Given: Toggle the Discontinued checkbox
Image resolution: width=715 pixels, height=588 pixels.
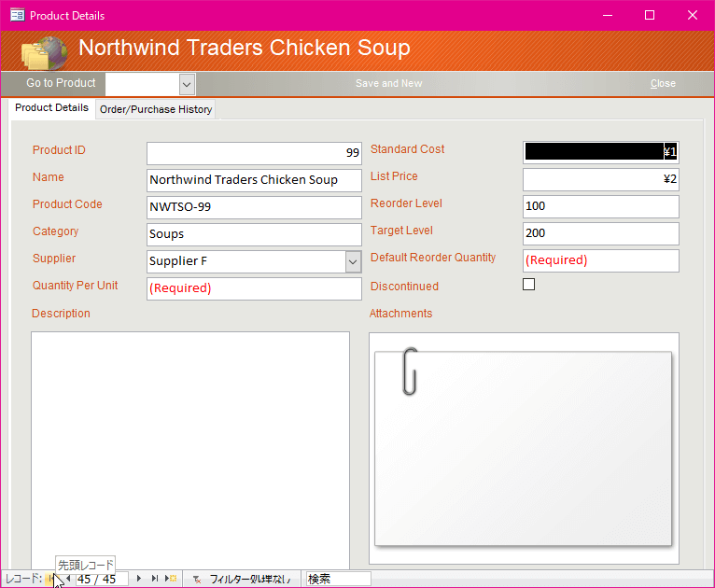Looking at the screenshot, I should tap(528, 285).
